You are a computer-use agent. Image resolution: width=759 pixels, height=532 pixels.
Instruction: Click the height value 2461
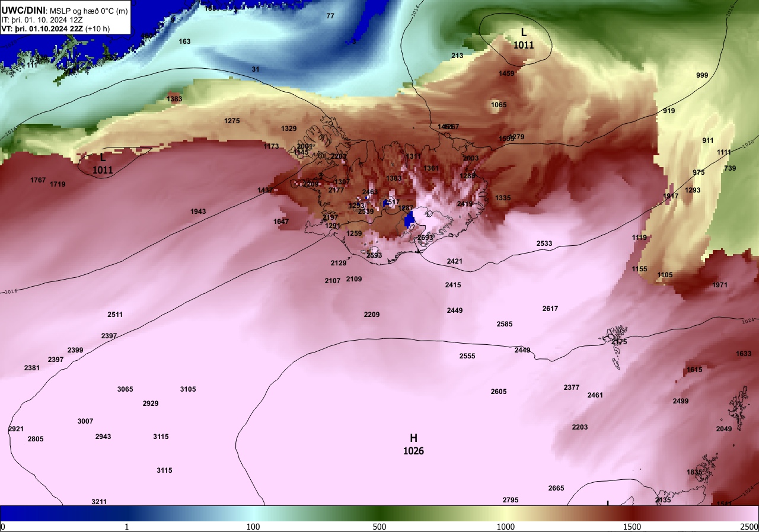pyautogui.click(x=595, y=395)
